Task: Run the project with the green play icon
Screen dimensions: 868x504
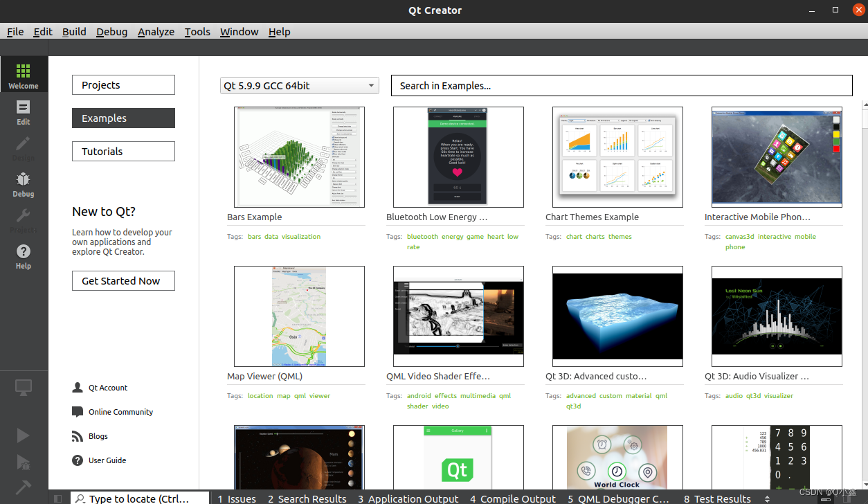Action: [23, 435]
